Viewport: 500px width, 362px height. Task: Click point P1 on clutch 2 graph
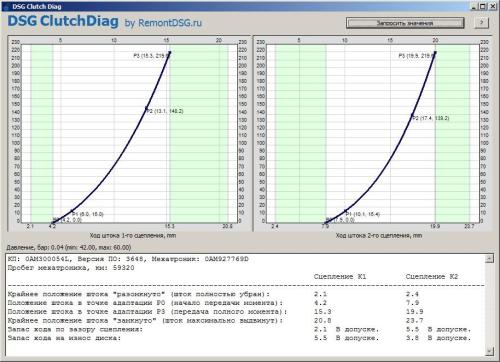(345, 211)
